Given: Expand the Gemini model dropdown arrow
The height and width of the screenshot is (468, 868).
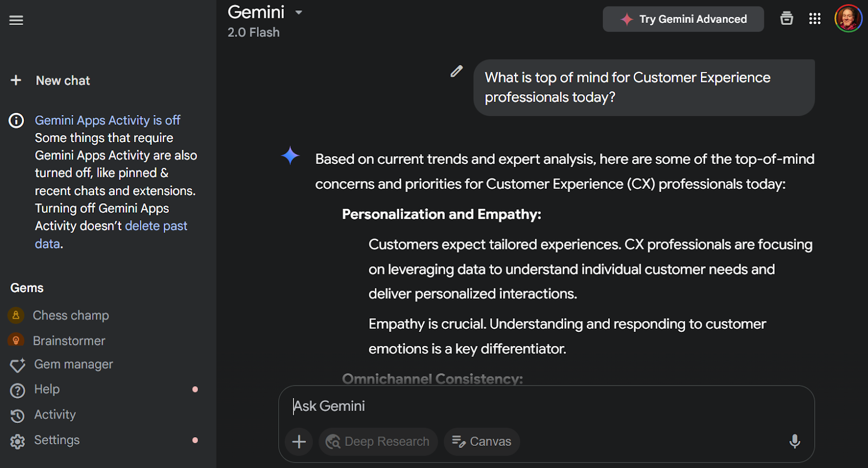Looking at the screenshot, I should (298, 12).
